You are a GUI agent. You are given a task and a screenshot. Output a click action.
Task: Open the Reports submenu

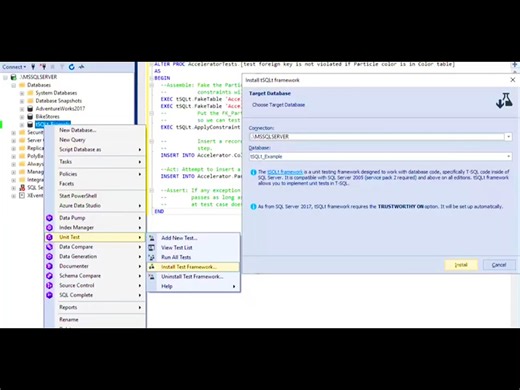point(95,307)
